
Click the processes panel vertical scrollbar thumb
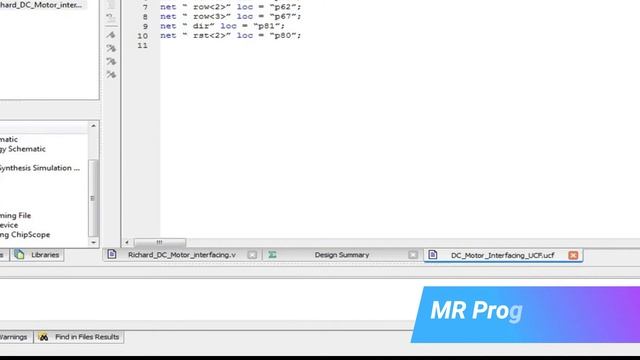tap(93, 198)
